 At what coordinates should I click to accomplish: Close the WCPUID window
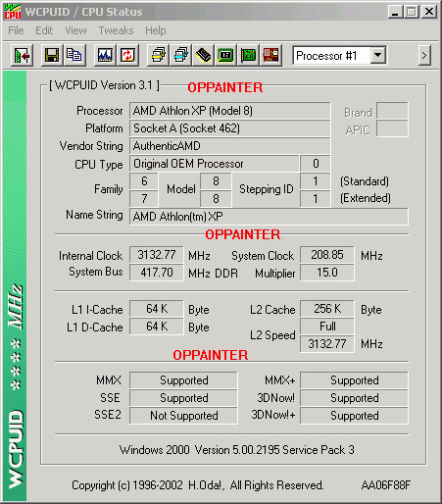pos(429,12)
